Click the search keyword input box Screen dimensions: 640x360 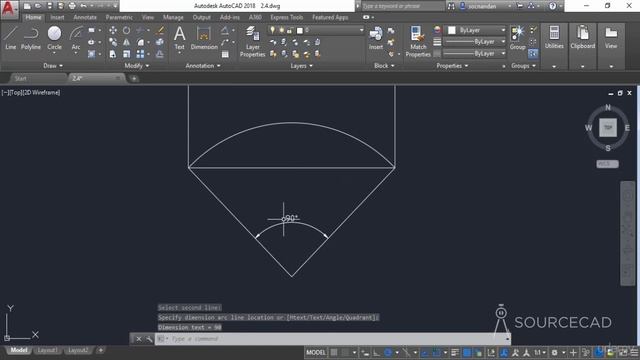tap(402, 6)
